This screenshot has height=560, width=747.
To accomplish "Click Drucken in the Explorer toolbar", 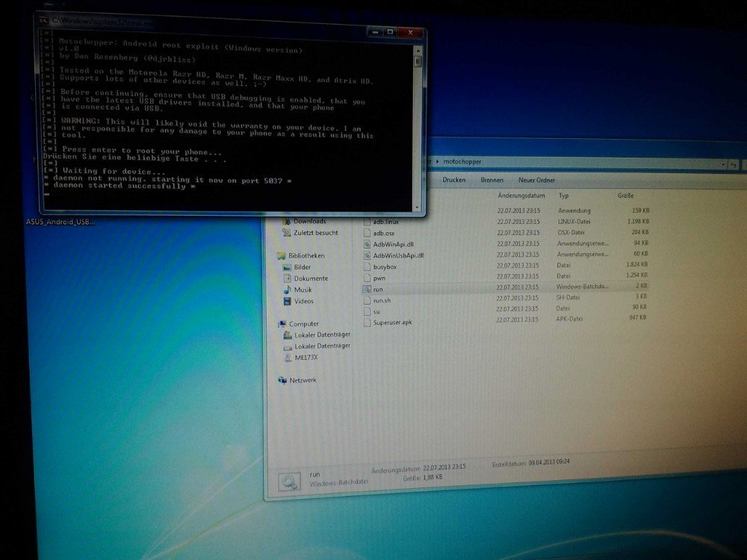I will click(x=454, y=179).
